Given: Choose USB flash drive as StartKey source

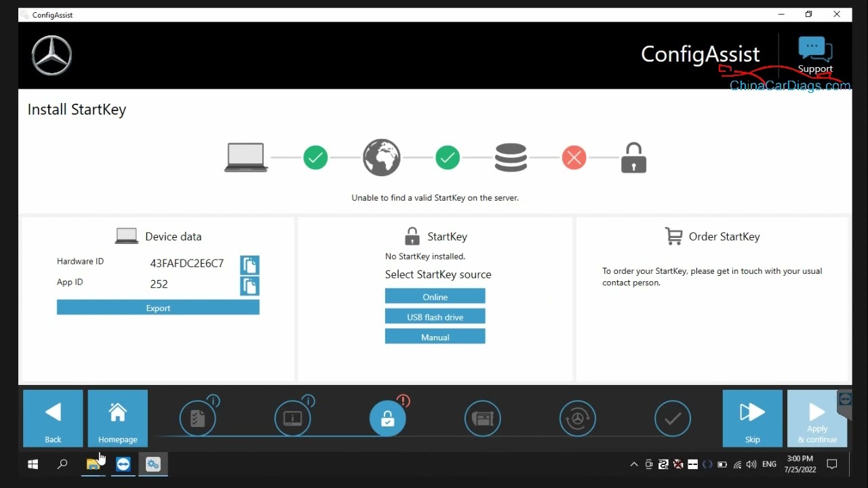Looking at the screenshot, I should [435, 317].
